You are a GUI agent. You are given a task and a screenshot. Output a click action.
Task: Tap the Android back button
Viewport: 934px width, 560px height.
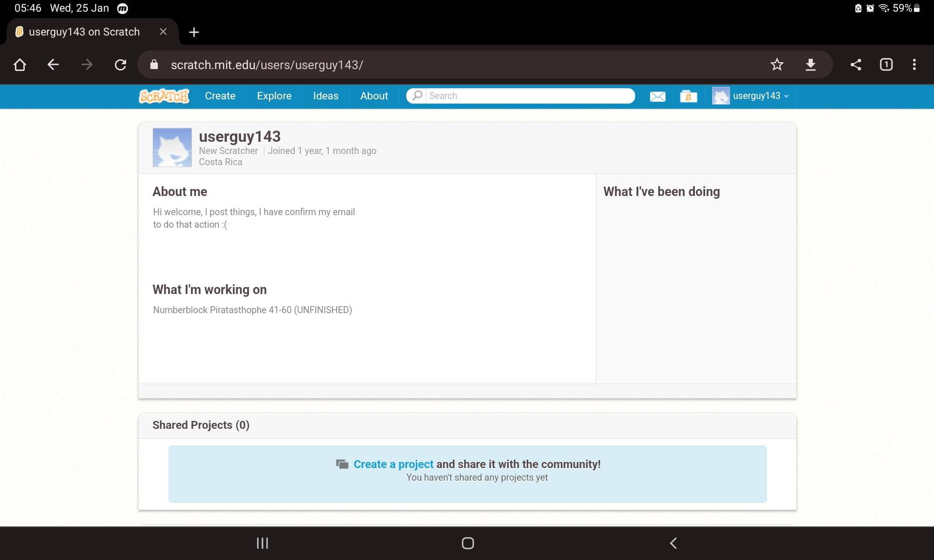tap(673, 543)
